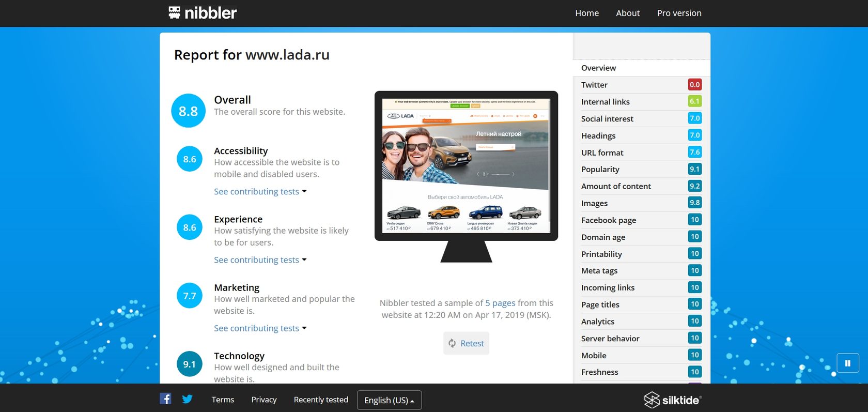
Task: Open the Page titles report item
Action: [x=642, y=304]
